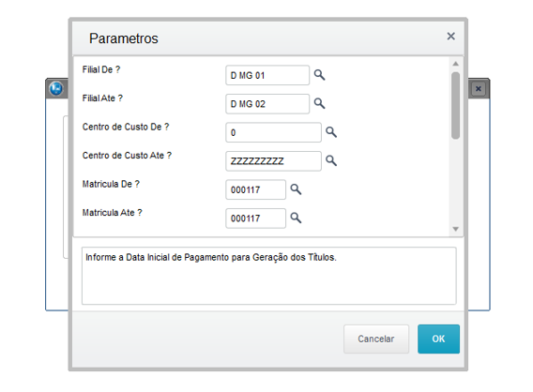Open lookup for Centro de Custo Ate
Viewport: 533px width, 392px height.
[x=331, y=160]
